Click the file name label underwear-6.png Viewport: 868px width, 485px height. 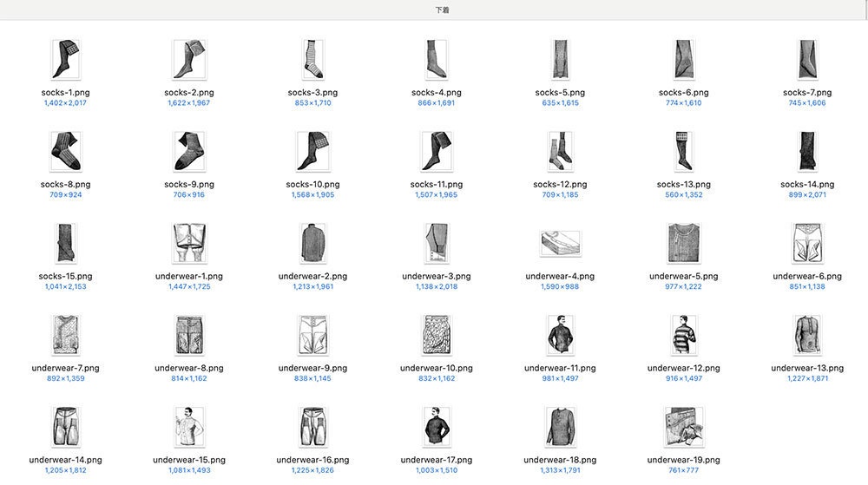coord(807,276)
